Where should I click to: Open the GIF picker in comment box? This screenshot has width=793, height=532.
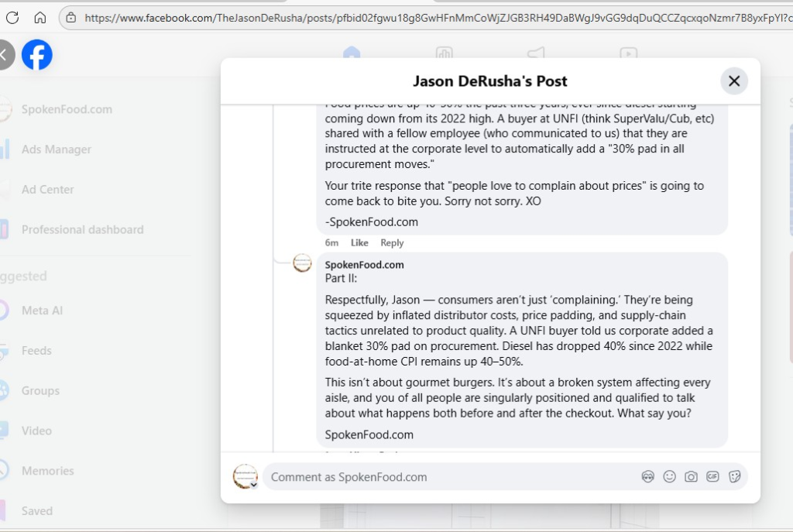click(712, 477)
